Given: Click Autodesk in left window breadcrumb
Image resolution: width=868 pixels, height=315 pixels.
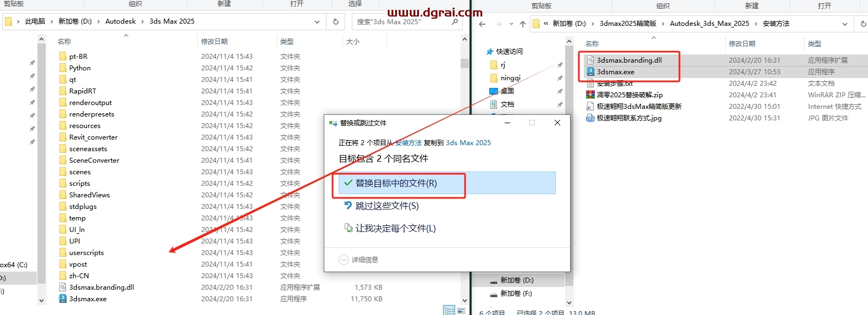Looking at the screenshot, I should click(x=120, y=21).
